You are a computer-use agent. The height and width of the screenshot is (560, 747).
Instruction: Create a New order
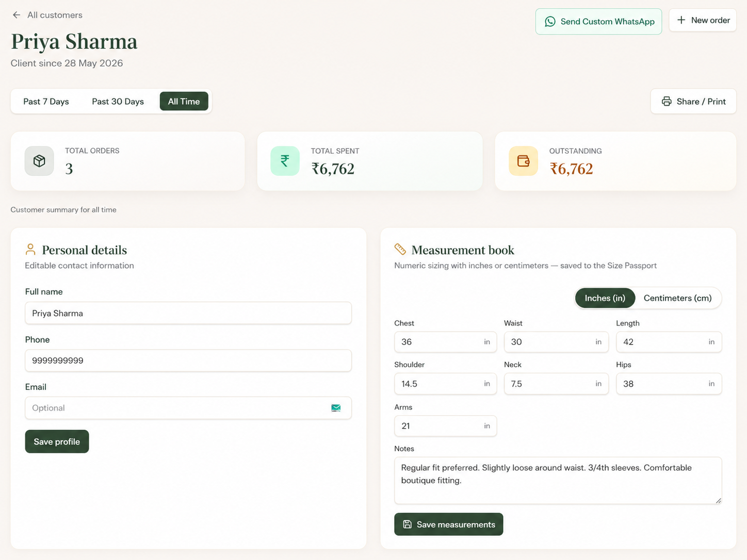pos(703,20)
